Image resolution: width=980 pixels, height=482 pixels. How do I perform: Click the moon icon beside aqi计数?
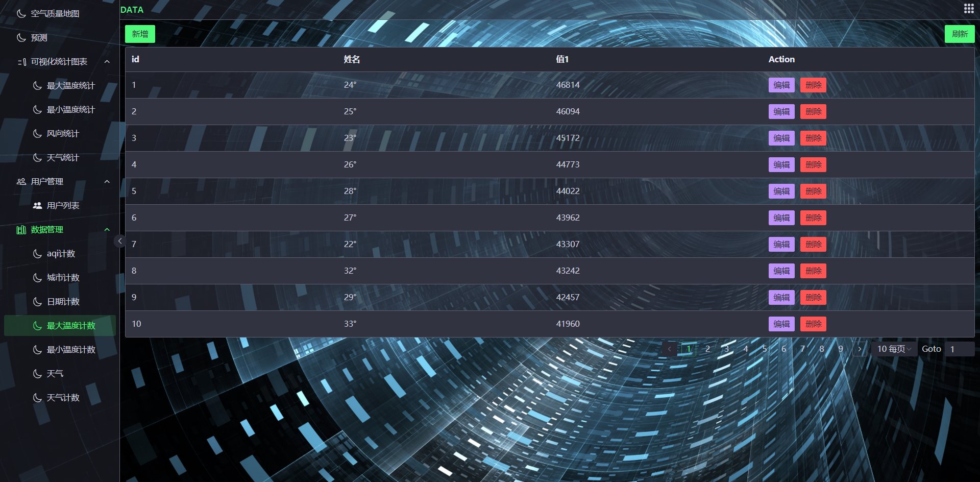coord(37,253)
